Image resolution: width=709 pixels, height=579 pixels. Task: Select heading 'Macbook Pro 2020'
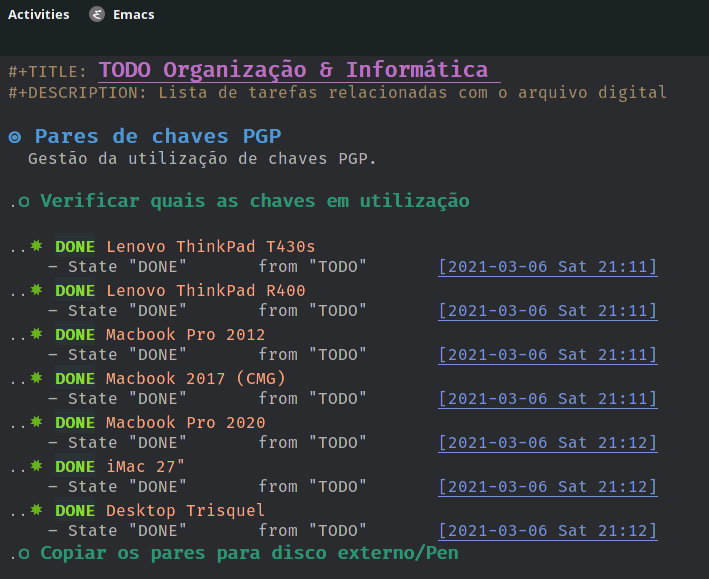point(185,422)
